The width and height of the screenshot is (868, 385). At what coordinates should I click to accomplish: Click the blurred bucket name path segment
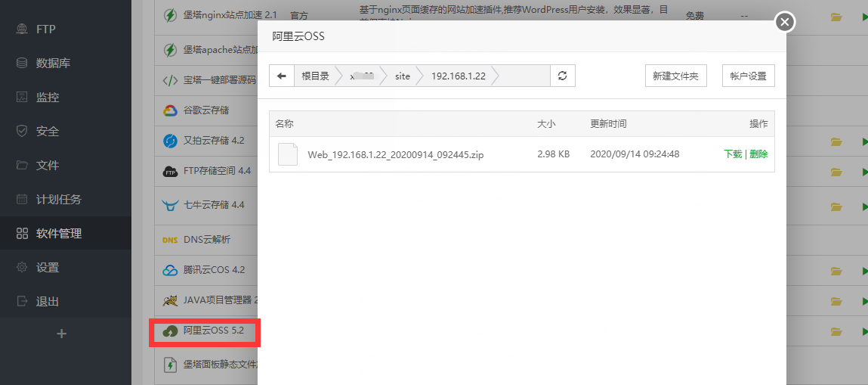(362, 76)
